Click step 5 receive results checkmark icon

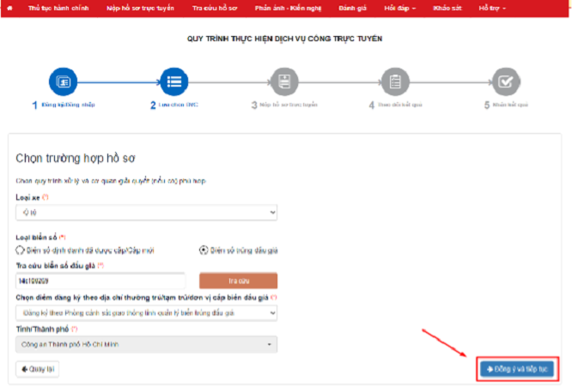tap(506, 81)
